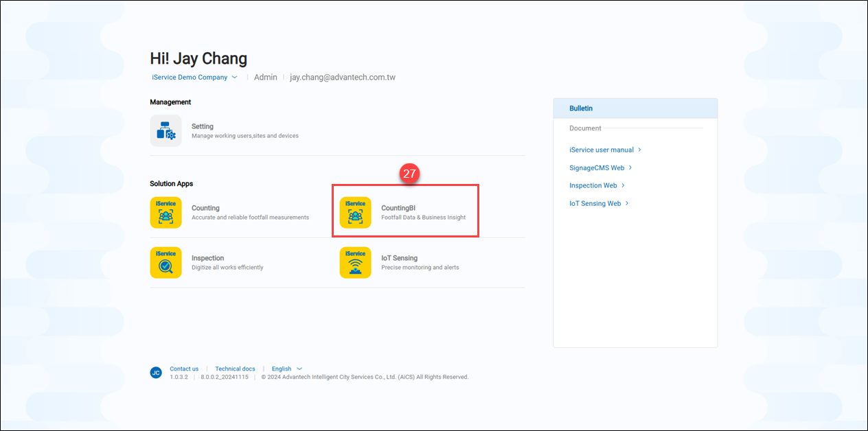
Task: Click the JC user avatar
Action: click(156, 373)
